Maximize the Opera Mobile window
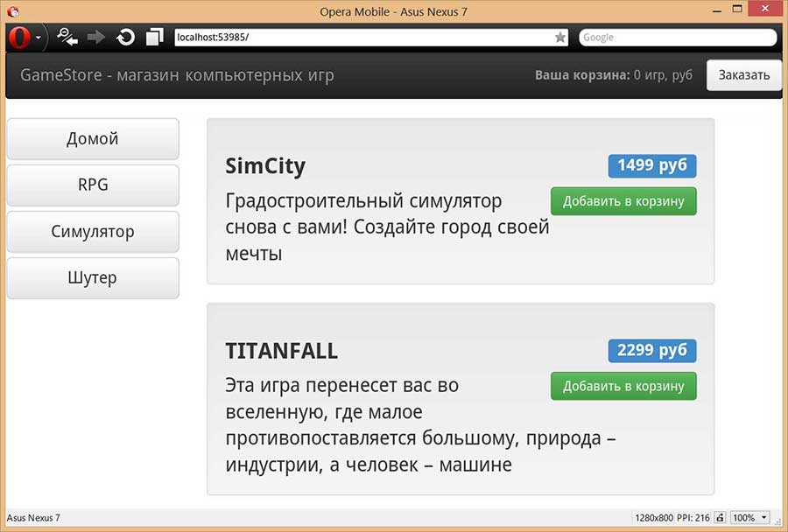Image resolution: width=788 pixels, height=532 pixels. (x=737, y=9)
